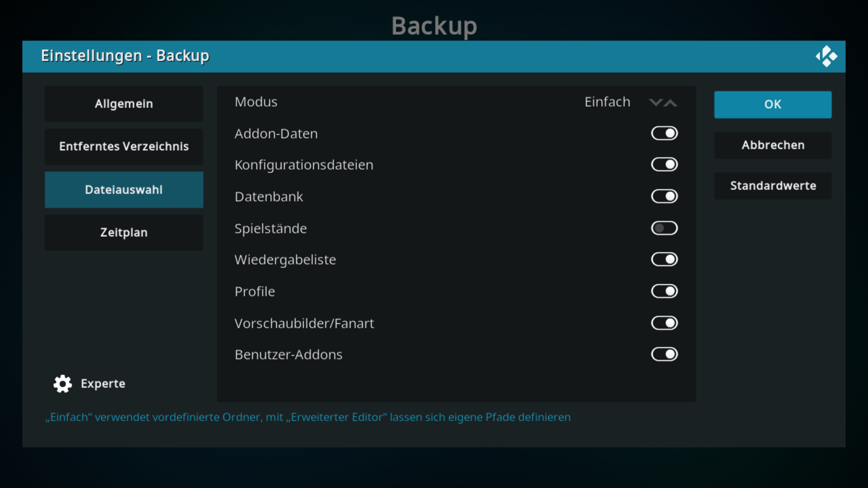Viewport: 868px width, 488px height.
Task: Click the Kodi logo icon in header
Action: [x=826, y=56]
